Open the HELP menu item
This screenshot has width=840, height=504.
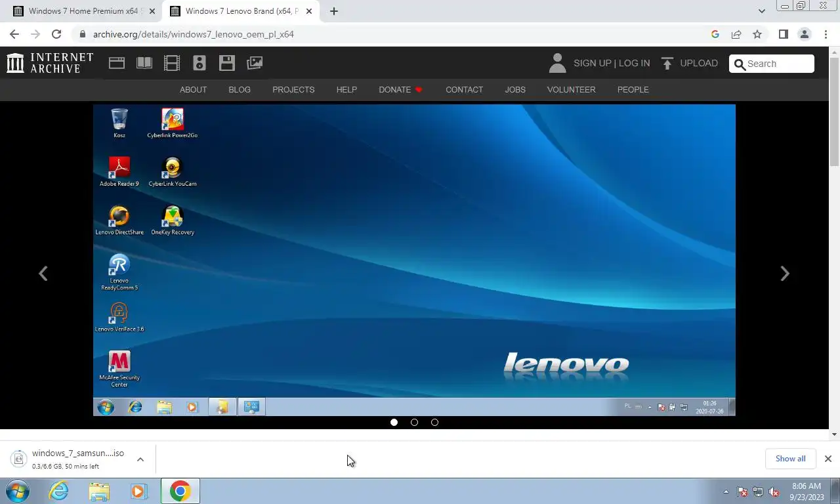346,90
